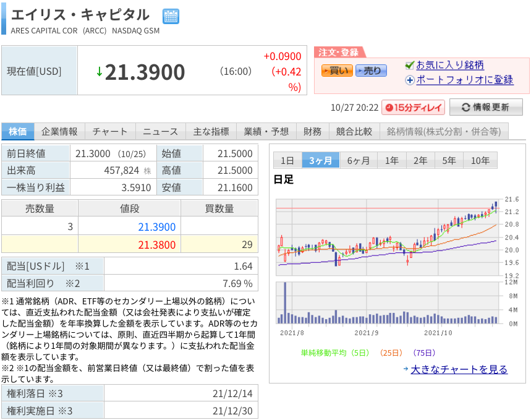Open 大きなチャートを見る link
The height and width of the screenshot is (420, 531).
[x=459, y=369]
